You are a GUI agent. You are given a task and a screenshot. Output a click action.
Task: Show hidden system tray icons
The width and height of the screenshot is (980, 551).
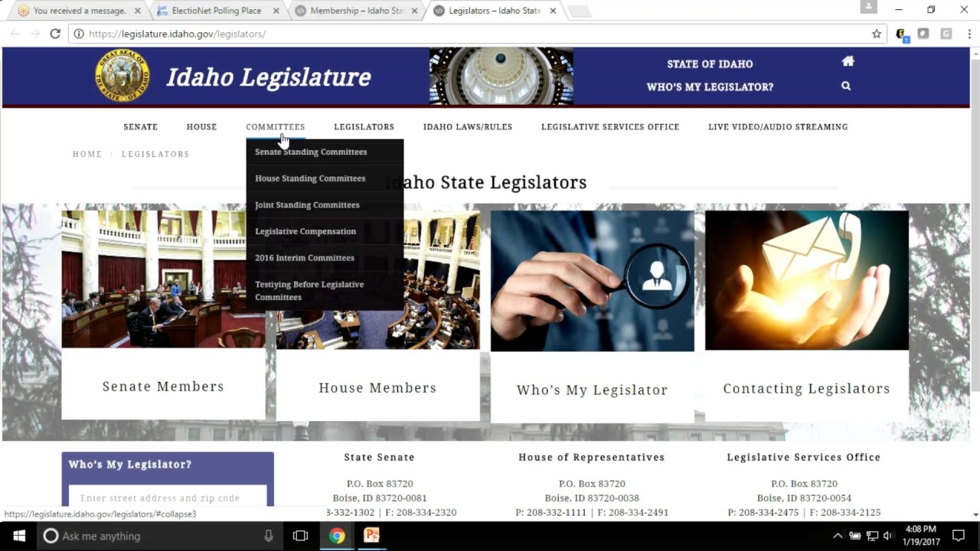pyautogui.click(x=838, y=536)
